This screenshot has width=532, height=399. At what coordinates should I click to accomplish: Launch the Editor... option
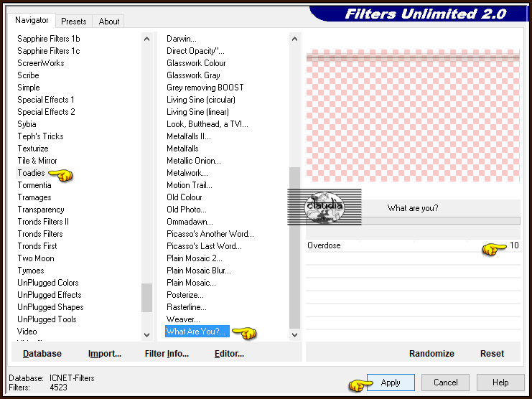coord(229,354)
